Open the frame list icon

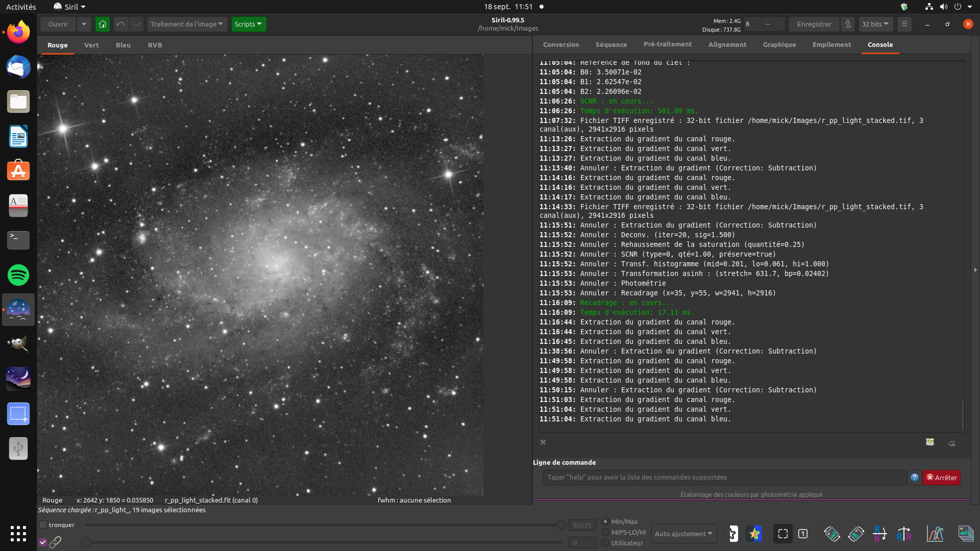coord(965,534)
